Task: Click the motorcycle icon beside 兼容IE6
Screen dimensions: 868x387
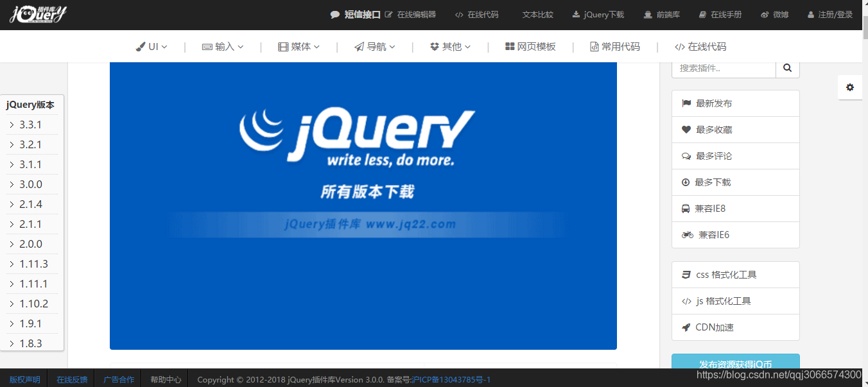Action: 688,235
